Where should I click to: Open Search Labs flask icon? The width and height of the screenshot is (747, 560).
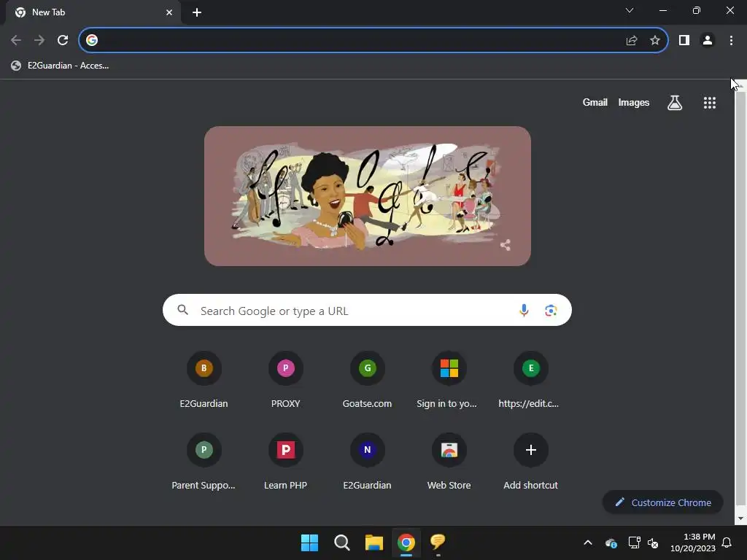[675, 102]
